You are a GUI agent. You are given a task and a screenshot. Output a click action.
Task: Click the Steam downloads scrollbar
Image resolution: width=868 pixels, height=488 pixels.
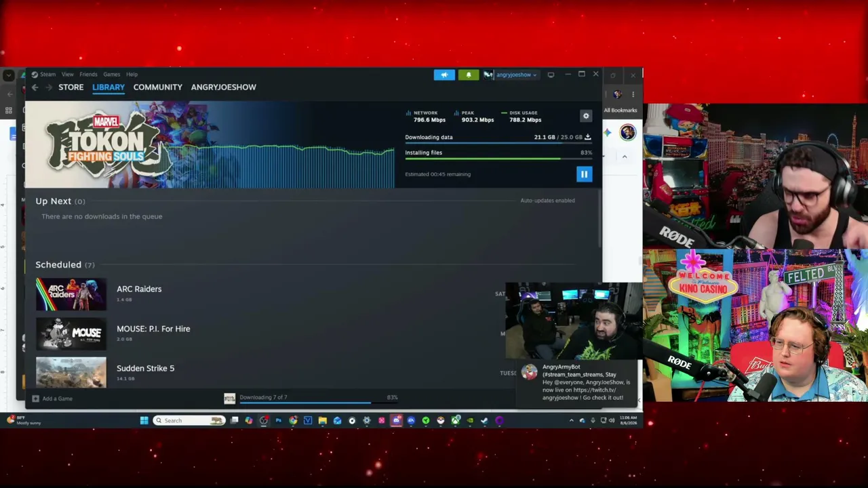(x=600, y=219)
